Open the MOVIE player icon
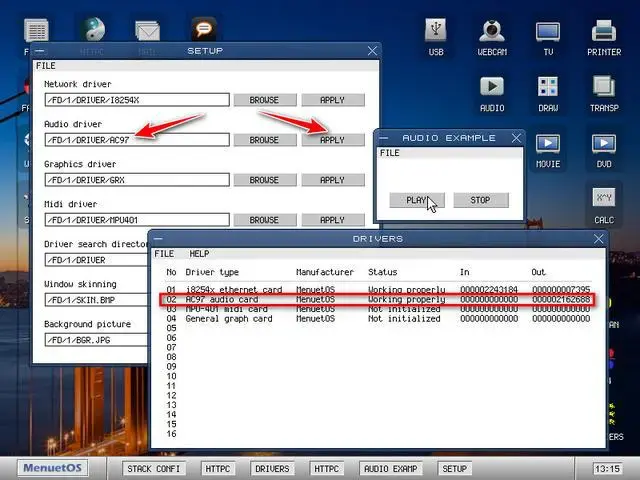 547,145
